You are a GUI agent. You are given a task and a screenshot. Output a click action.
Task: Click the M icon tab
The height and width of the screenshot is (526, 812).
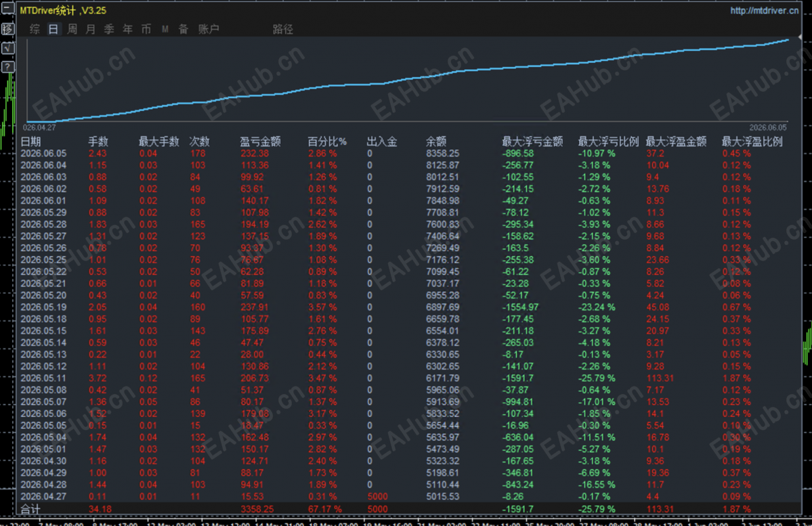(x=165, y=29)
